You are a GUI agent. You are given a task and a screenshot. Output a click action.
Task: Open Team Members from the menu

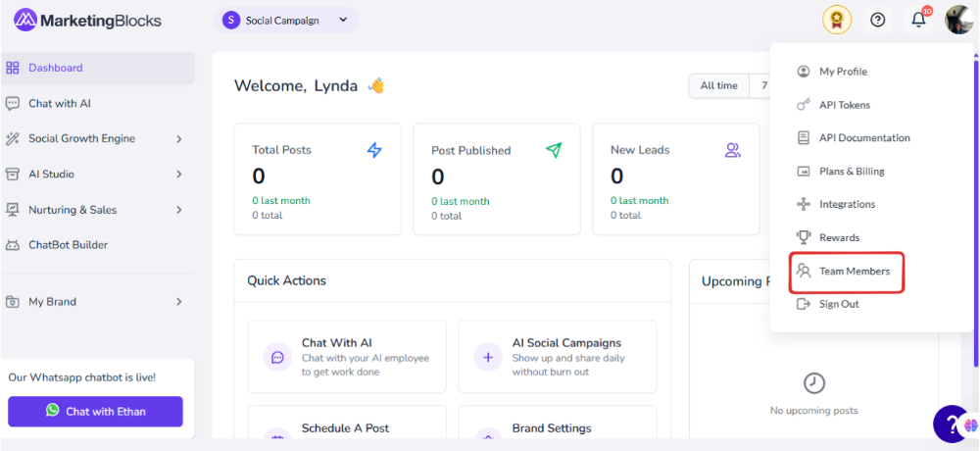(847, 272)
